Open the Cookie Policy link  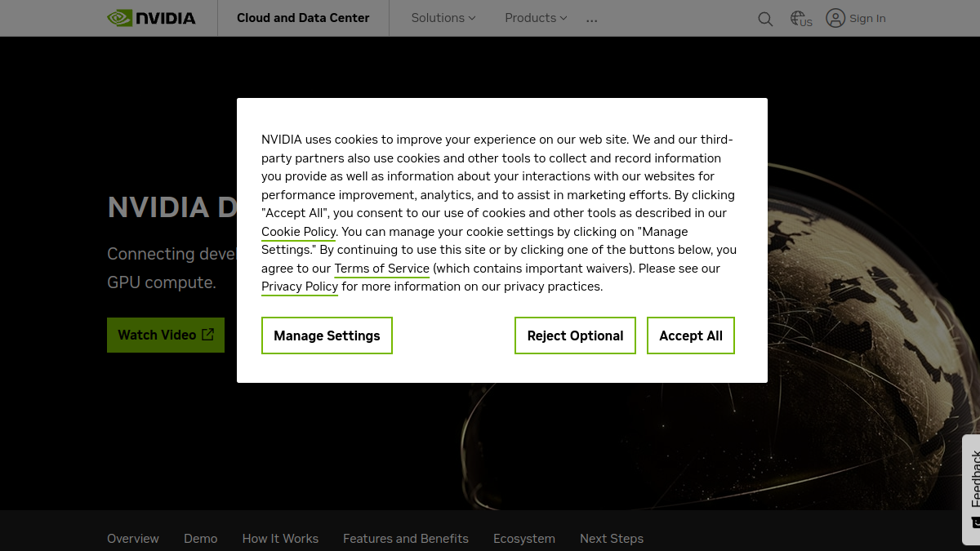click(299, 232)
